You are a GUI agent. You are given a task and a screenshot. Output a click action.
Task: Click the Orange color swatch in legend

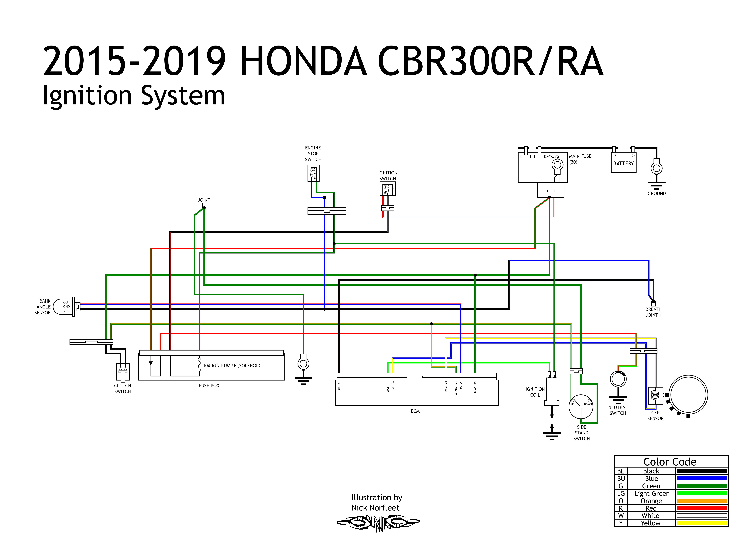click(702, 501)
